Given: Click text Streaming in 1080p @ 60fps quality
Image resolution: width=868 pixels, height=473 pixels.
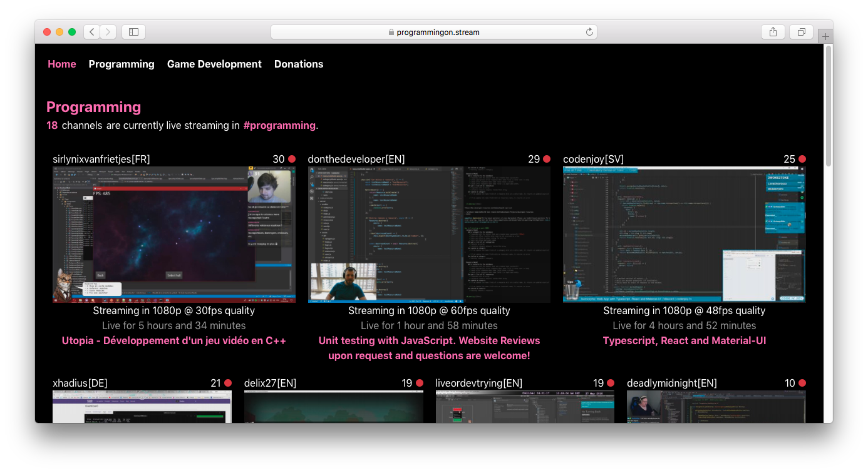Looking at the screenshot, I should tap(429, 310).
